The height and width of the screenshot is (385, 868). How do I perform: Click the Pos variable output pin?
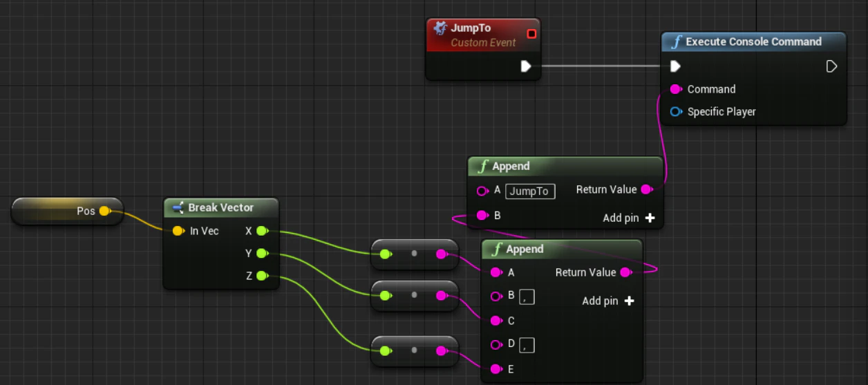[104, 211]
